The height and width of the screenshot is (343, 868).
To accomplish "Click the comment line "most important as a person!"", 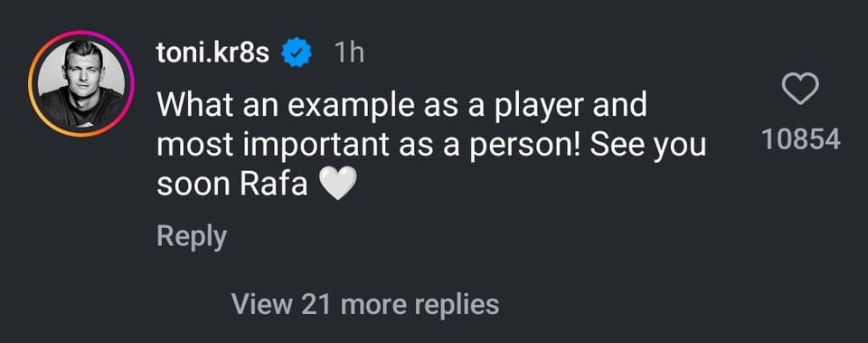I will click(369, 145).
